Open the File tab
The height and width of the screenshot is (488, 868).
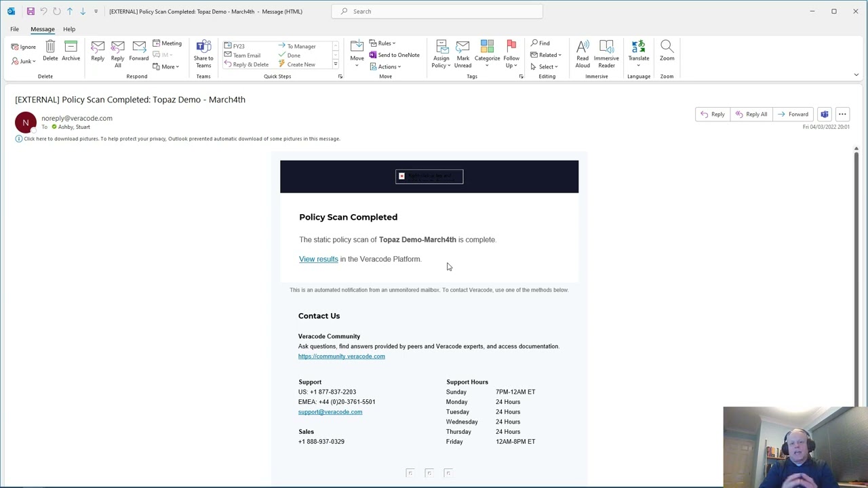(14, 29)
